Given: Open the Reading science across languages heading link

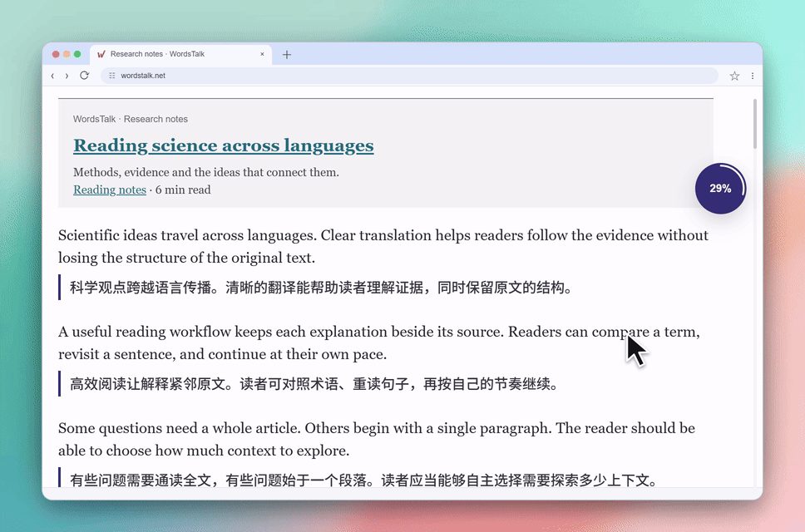Looking at the screenshot, I should 224,145.
